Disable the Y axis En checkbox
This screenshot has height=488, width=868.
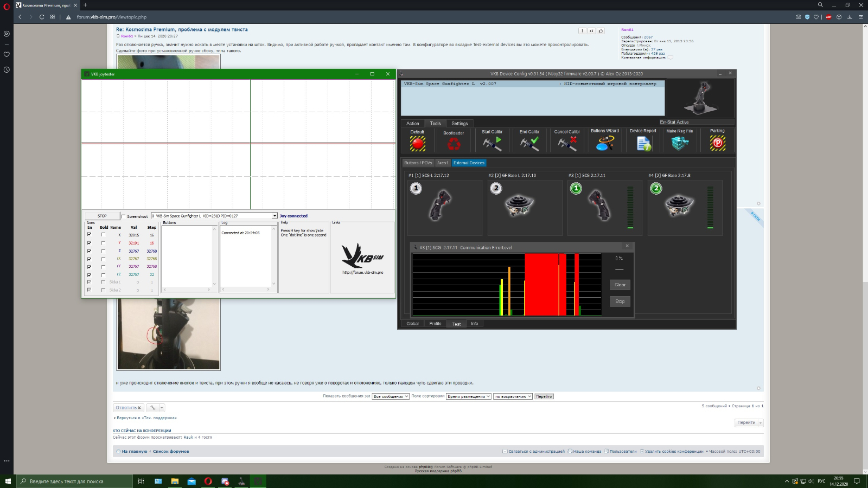89,243
